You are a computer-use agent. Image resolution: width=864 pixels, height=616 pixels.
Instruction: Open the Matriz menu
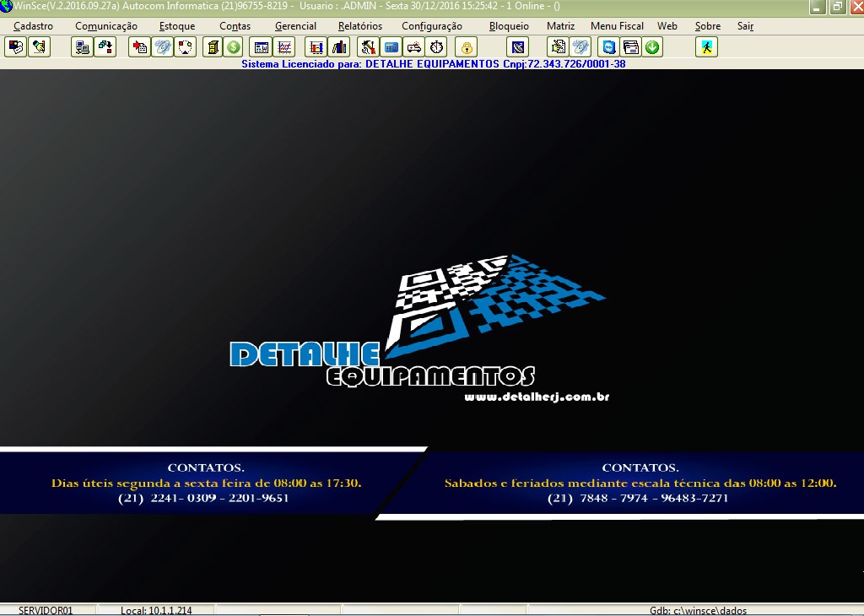point(560,26)
